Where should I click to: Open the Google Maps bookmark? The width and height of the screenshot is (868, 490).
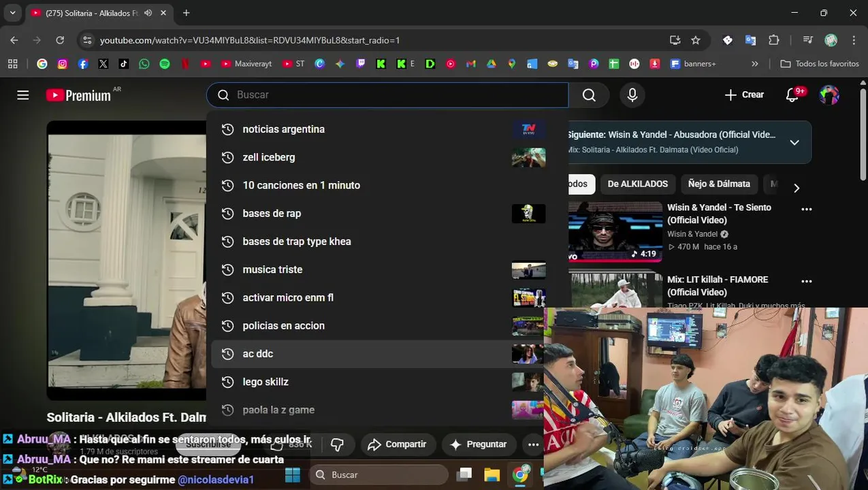point(511,64)
